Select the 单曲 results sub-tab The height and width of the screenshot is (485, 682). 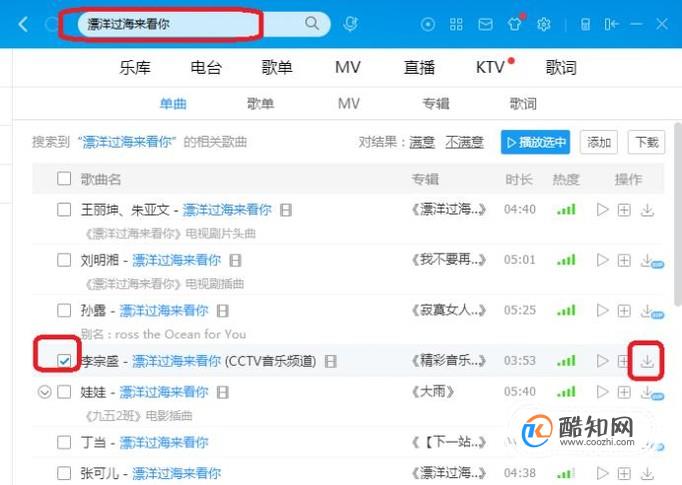(173, 104)
